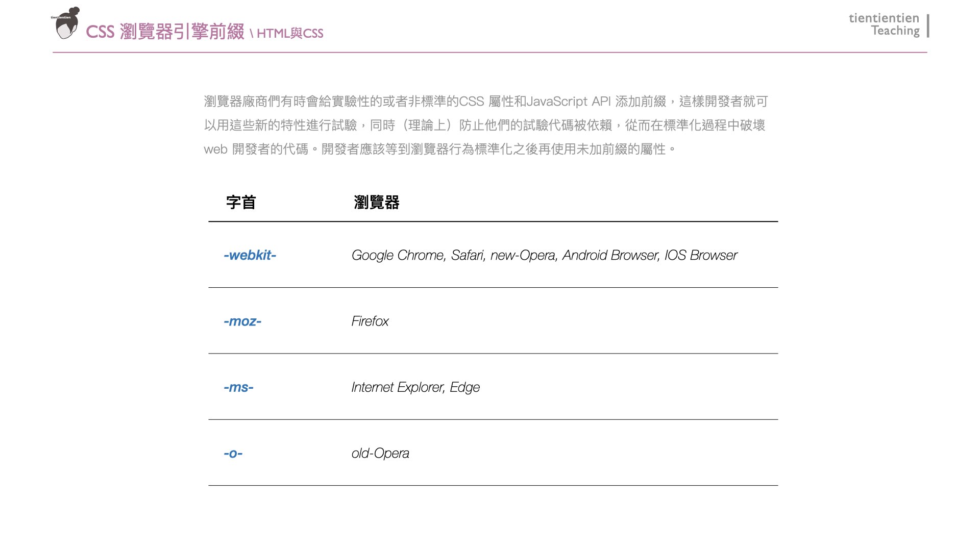
Task: Select the -webkit- prefix
Action: [x=250, y=255]
